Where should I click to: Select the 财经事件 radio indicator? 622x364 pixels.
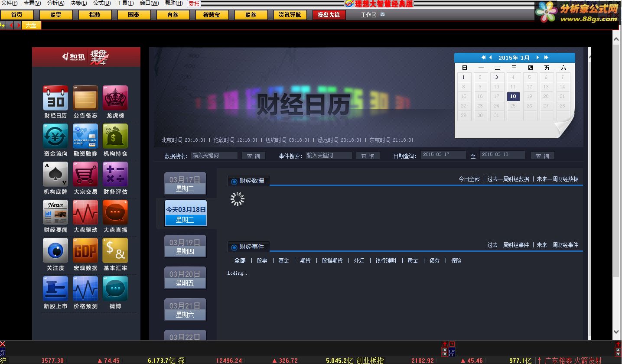[x=234, y=247]
